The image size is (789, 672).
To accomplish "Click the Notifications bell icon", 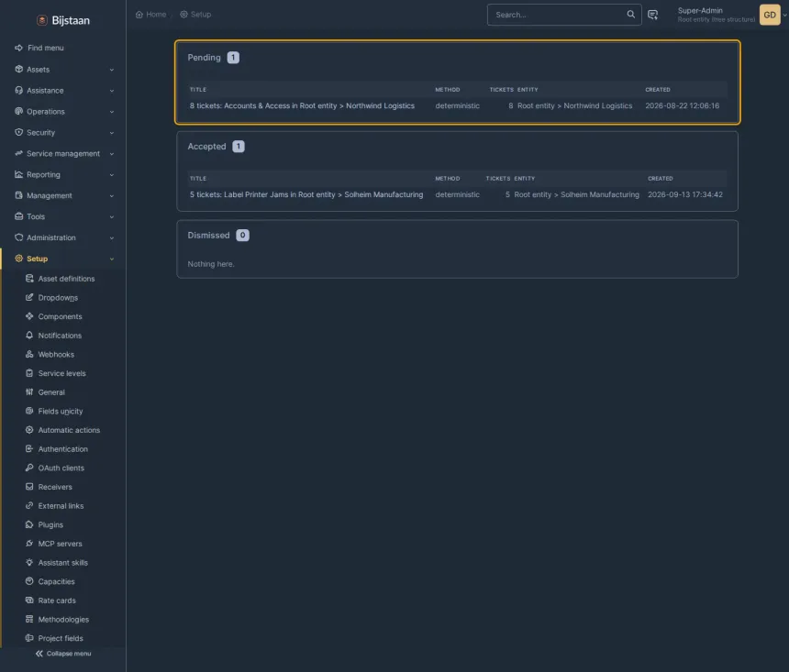I will 29,336.
